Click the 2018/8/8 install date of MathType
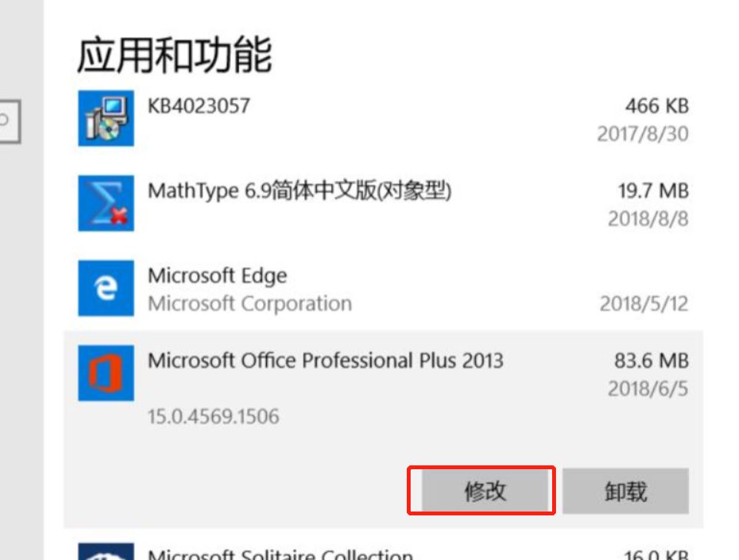The width and height of the screenshot is (739, 560). click(x=647, y=219)
